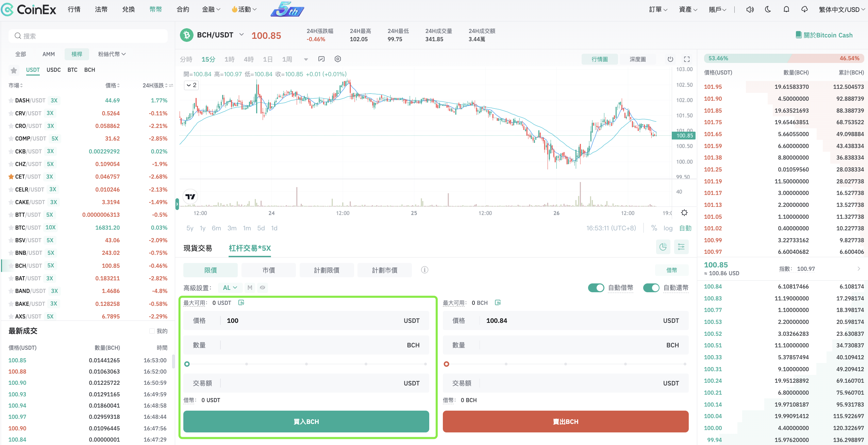Toggle auto borrow switch
The width and height of the screenshot is (868, 445).
tap(596, 288)
